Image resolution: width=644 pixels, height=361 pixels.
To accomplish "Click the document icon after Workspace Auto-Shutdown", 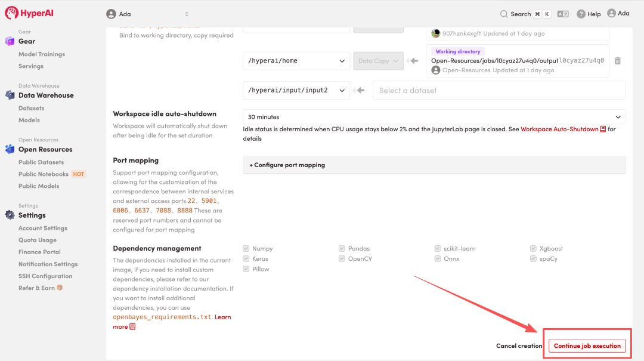I will click(602, 129).
